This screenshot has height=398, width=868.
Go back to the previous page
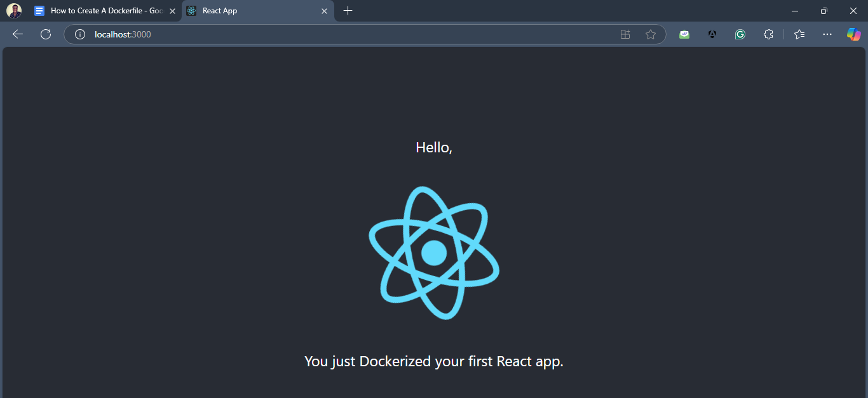17,34
